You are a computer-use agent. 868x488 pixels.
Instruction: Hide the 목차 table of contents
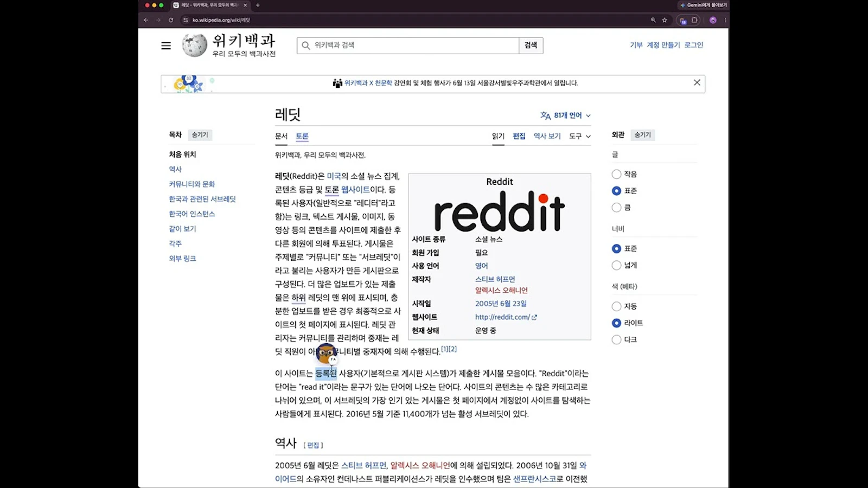point(200,134)
